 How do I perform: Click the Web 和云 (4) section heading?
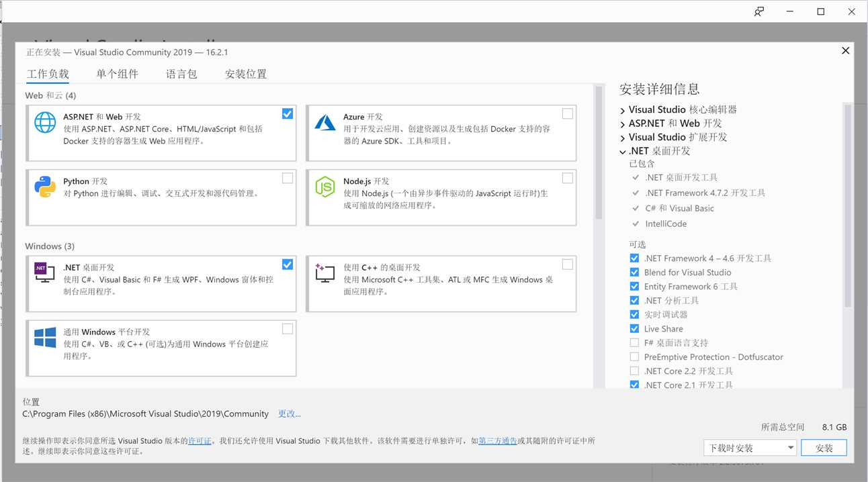click(50, 96)
